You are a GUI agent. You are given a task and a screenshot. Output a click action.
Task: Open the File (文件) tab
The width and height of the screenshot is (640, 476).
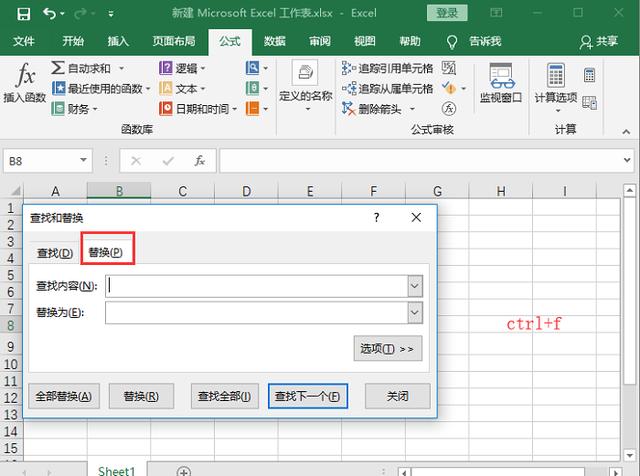(24, 41)
